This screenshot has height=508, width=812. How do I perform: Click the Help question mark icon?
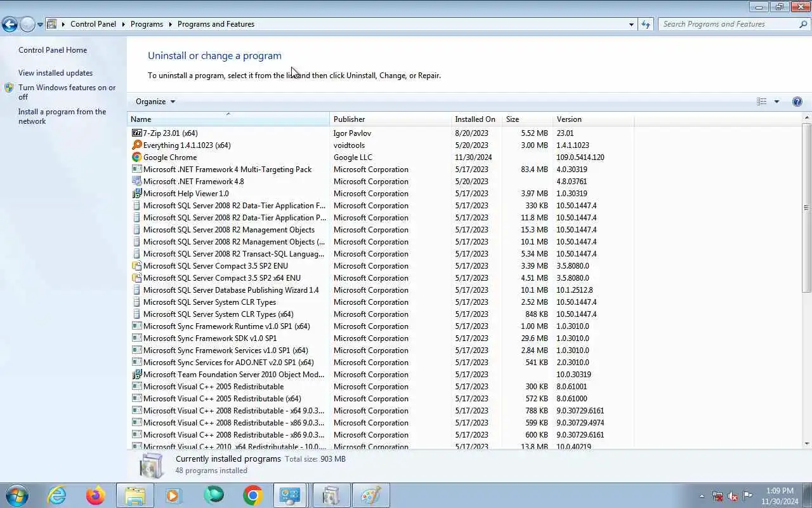click(x=797, y=102)
